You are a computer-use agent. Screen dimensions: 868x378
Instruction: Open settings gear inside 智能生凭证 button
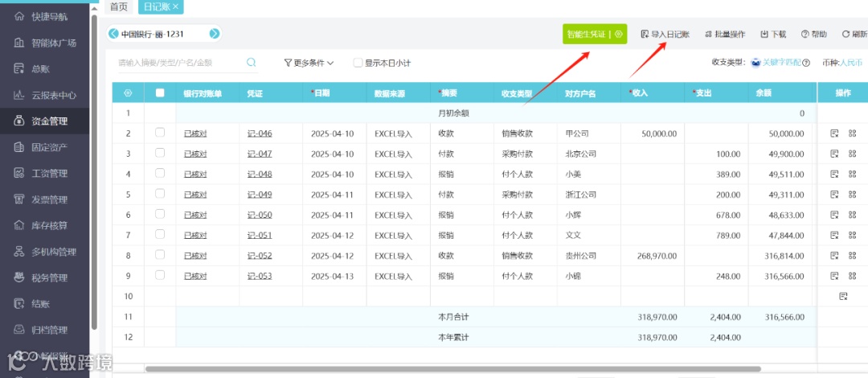(x=618, y=34)
